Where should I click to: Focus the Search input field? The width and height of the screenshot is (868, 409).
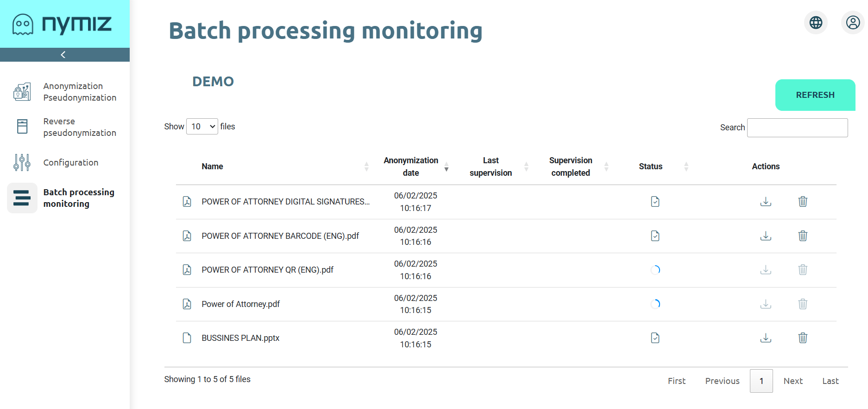[797, 128]
